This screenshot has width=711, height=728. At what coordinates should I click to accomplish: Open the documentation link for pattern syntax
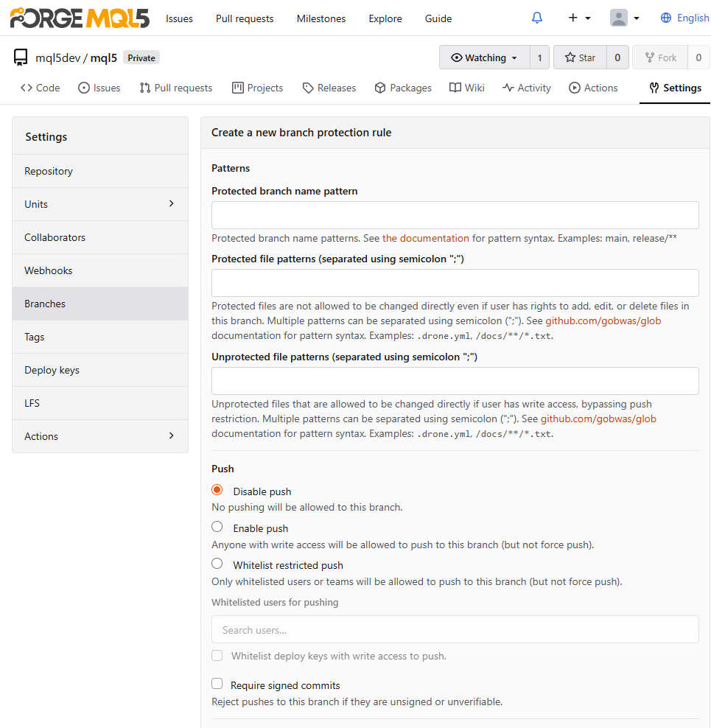[425, 238]
